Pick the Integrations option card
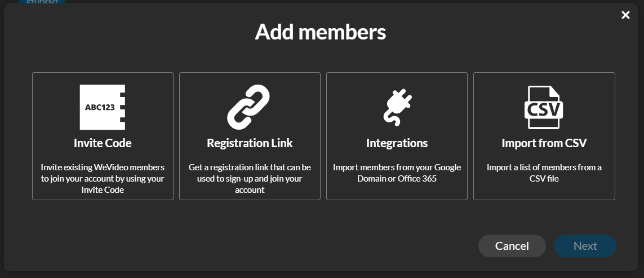Viewport: 644px width, 278px height. [397, 136]
